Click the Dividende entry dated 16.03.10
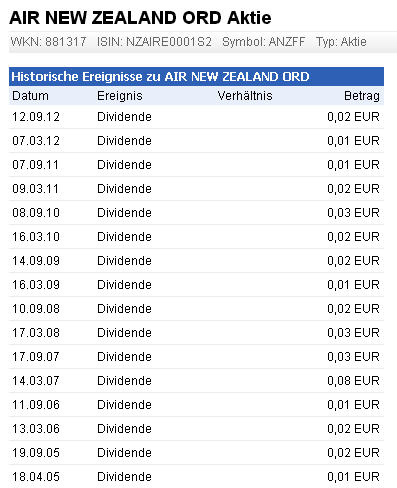Screen dimensions: 397x488 (x=124, y=237)
